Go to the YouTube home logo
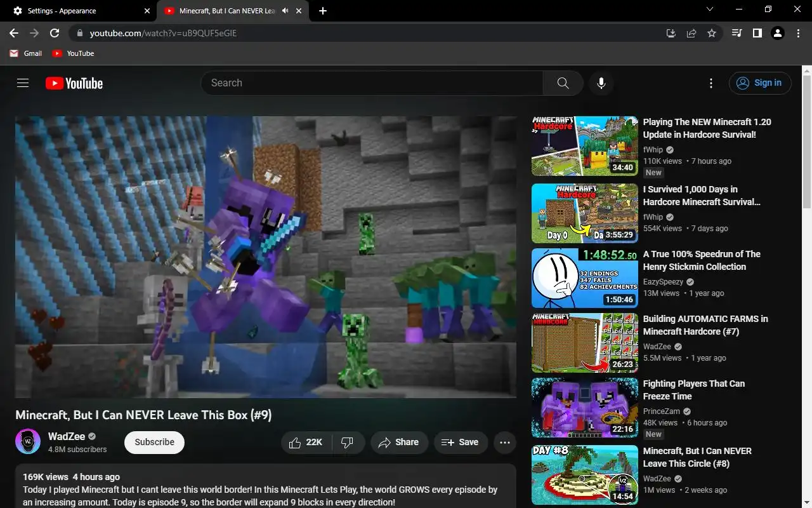The image size is (812, 508). click(74, 83)
